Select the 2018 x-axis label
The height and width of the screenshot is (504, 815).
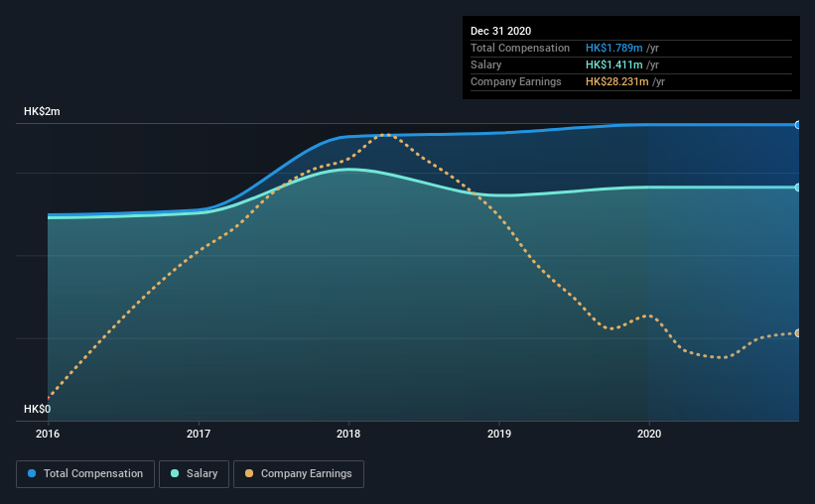point(348,434)
